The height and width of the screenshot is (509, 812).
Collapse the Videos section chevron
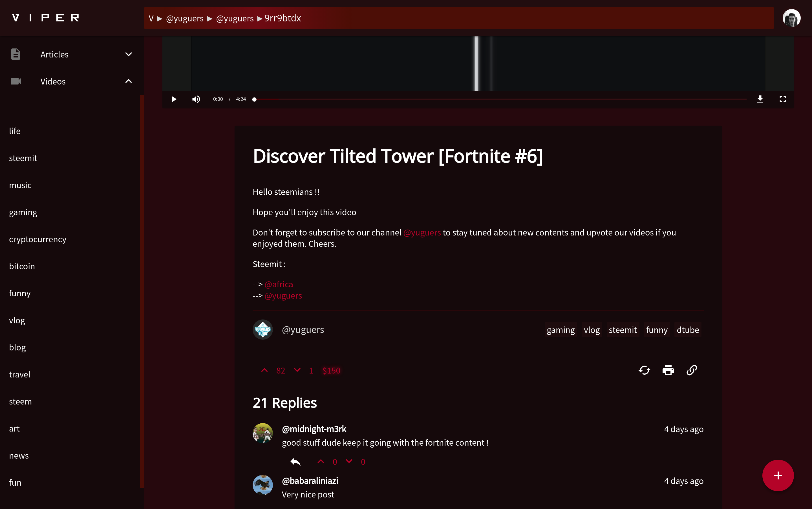(x=128, y=81)
